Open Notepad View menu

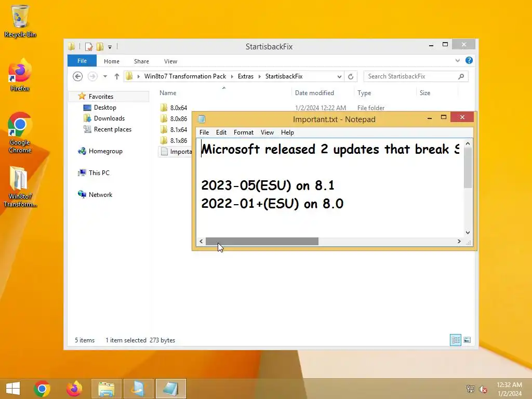coord(268,132)
